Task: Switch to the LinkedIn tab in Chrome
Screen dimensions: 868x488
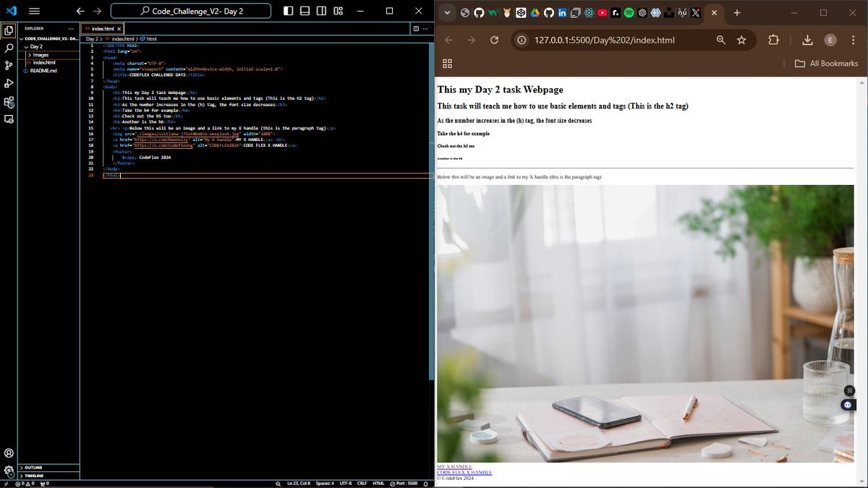Action: tap(562, 13)
